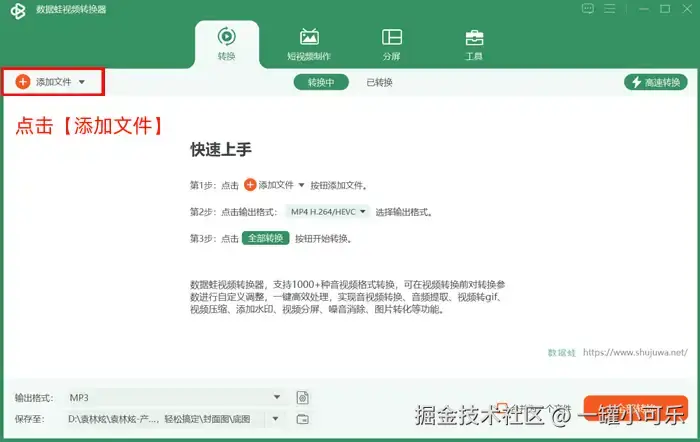Open the save folder icon
The height and width of the screenshot is (442, 700).
pyautogui.click(x=303, y=419)
